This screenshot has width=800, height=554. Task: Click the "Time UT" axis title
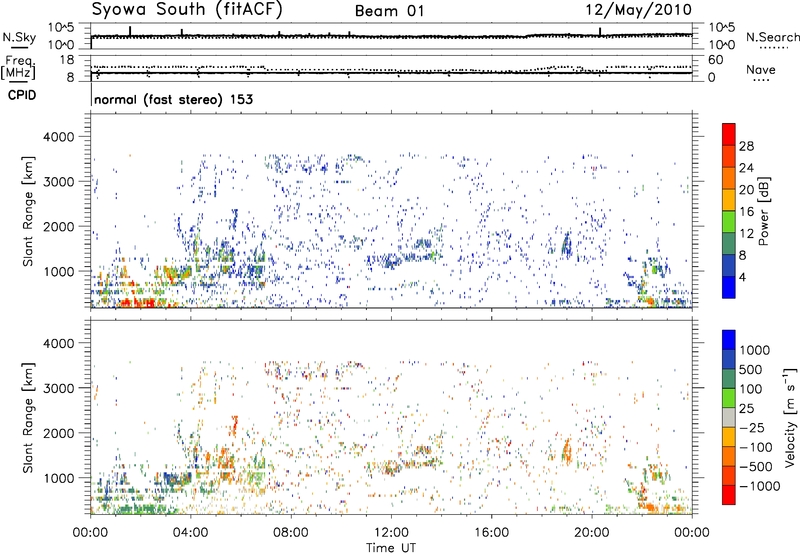pyautogui.click(x=391, y=547)
